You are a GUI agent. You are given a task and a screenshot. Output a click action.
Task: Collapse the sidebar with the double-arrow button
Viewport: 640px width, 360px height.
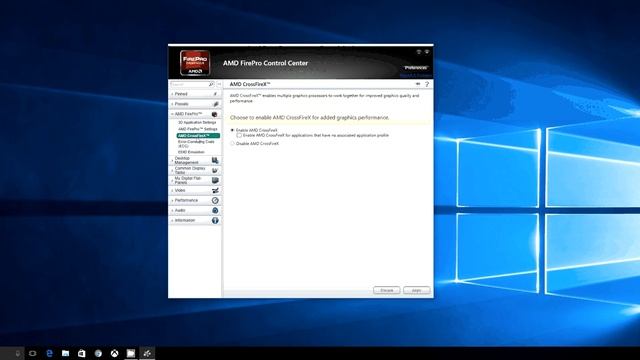219,84
